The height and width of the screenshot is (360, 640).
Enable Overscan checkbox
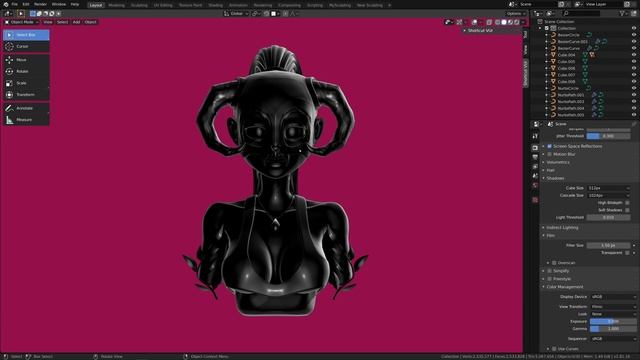[554, 263]
